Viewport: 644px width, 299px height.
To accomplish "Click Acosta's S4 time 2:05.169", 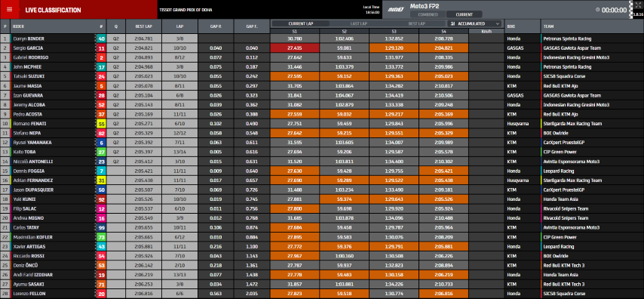I will [x=443, y=114].
